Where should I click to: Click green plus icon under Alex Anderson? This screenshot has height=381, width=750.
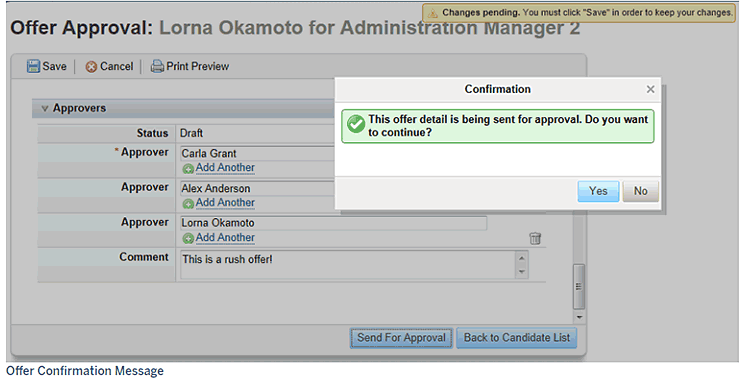[x=188, y=204]
